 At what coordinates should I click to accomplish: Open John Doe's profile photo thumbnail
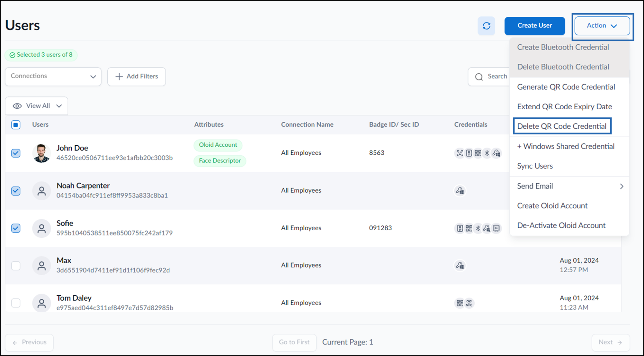41,153
